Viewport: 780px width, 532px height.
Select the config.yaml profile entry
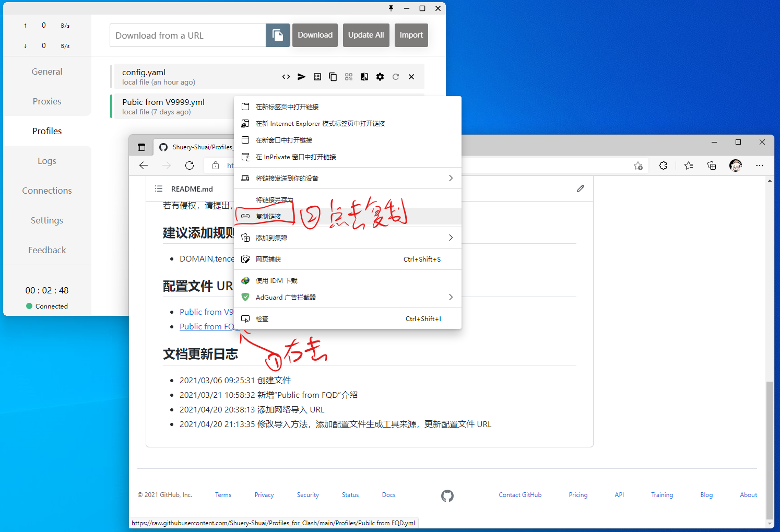[267, 77]
